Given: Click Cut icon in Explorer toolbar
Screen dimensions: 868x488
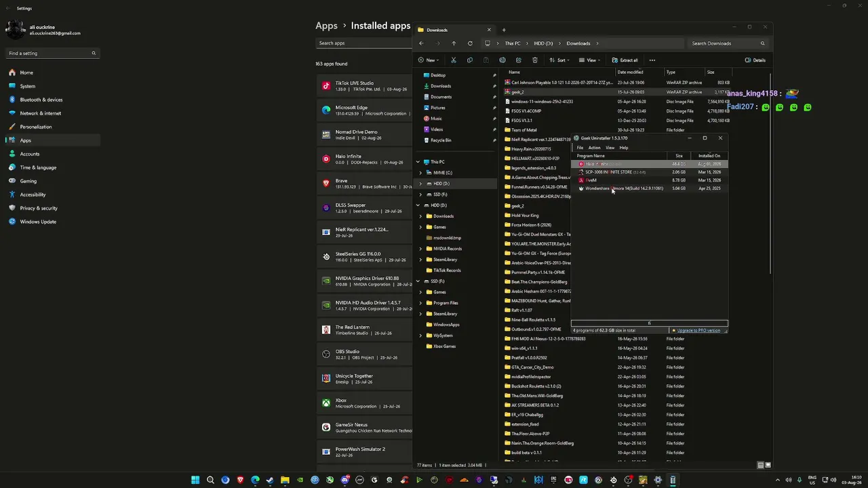Looking at the screenshot, I should 454,60.
